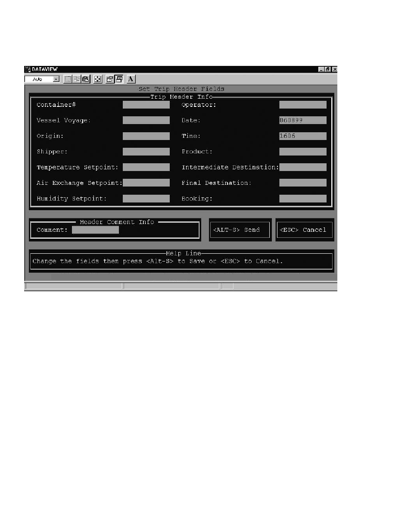Click the Comment input field

tap(95, 230)
